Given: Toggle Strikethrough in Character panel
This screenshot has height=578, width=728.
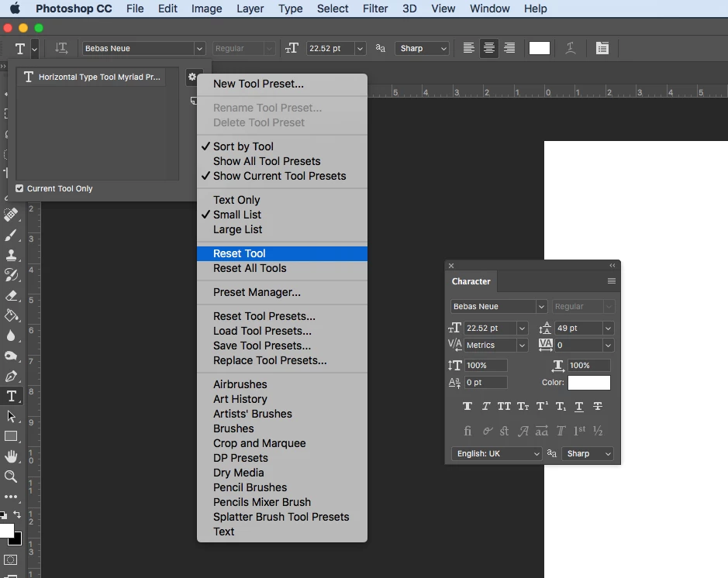Looking at the screenshot, I should (x=598, y=406).
